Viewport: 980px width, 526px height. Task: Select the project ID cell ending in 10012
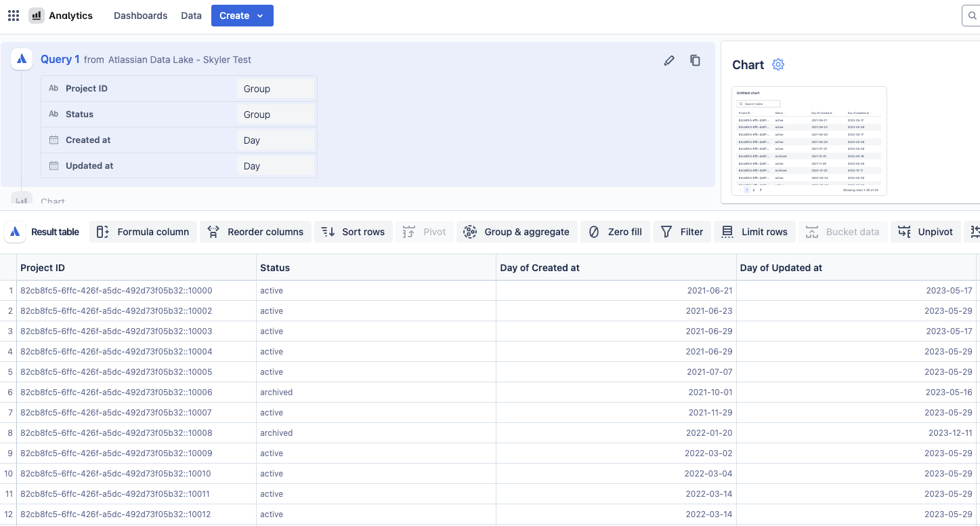click(x=137, y=514)
